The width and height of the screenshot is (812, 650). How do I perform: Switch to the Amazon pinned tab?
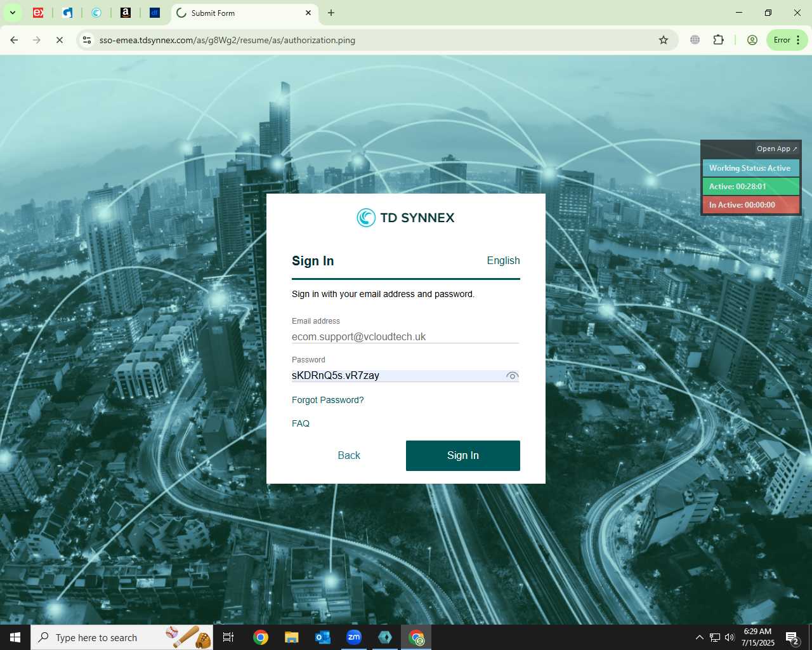126,13
